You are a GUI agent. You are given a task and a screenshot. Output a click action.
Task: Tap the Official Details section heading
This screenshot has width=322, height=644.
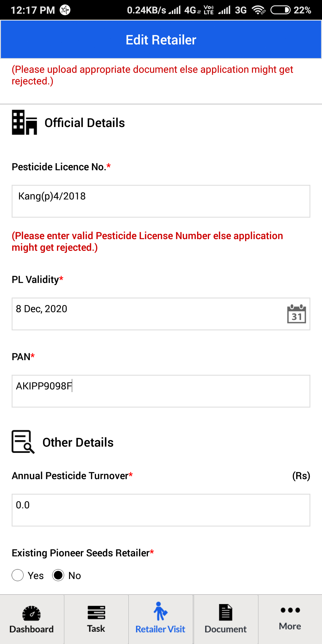click(85, 123)
